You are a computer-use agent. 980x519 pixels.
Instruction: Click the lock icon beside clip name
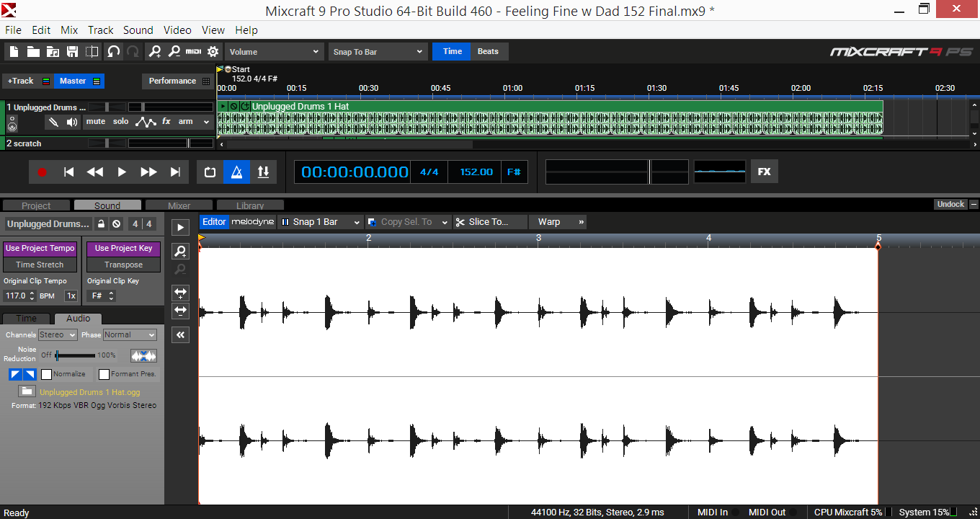102,223
